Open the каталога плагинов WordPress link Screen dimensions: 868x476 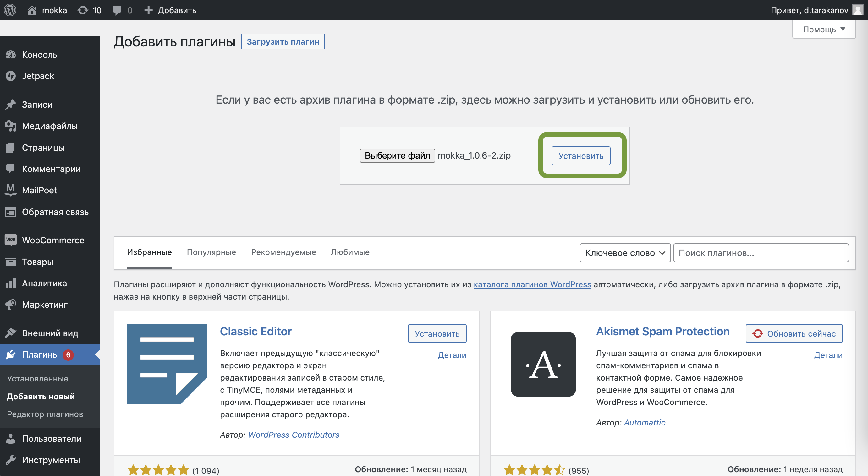pyautogui.click(x=532, y=284)
